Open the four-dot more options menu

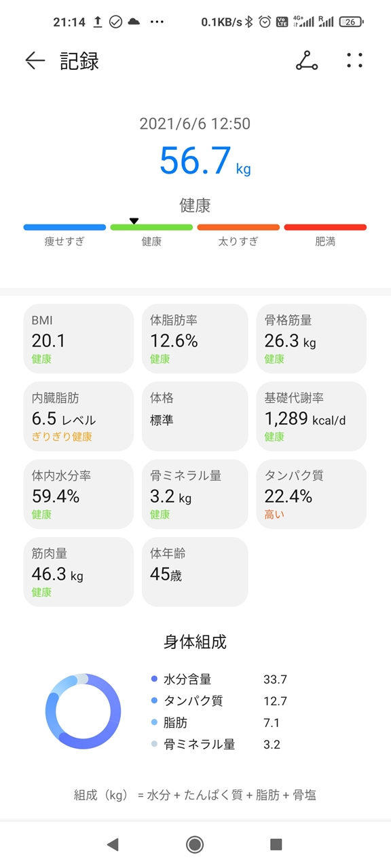tap(354, 61)
